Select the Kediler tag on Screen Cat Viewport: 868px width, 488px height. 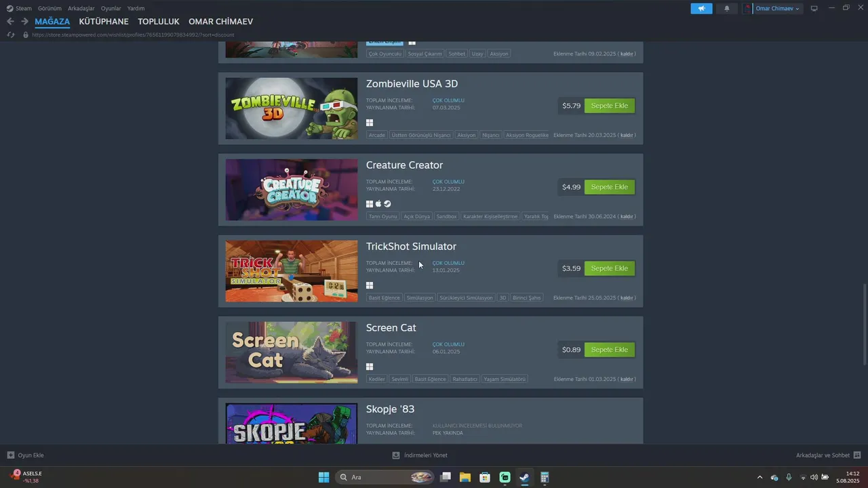point(376,379)
